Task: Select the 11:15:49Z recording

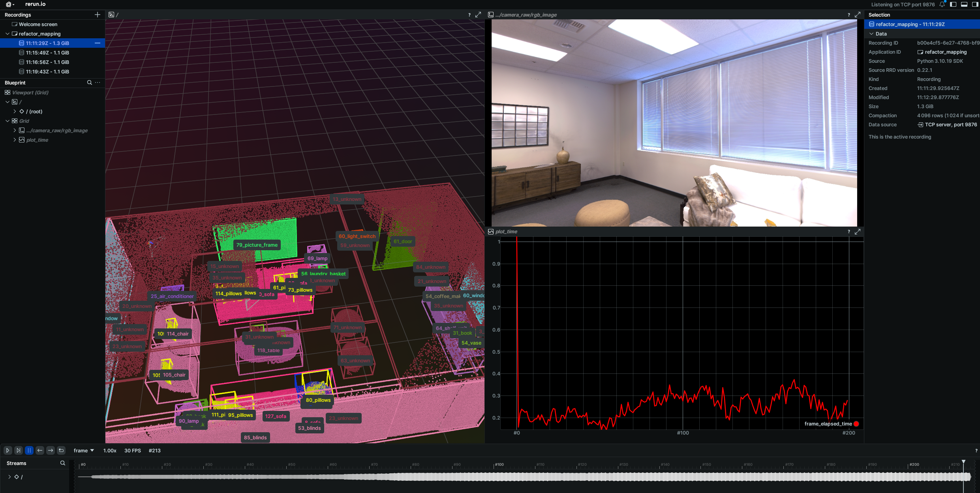Action: 47,52
